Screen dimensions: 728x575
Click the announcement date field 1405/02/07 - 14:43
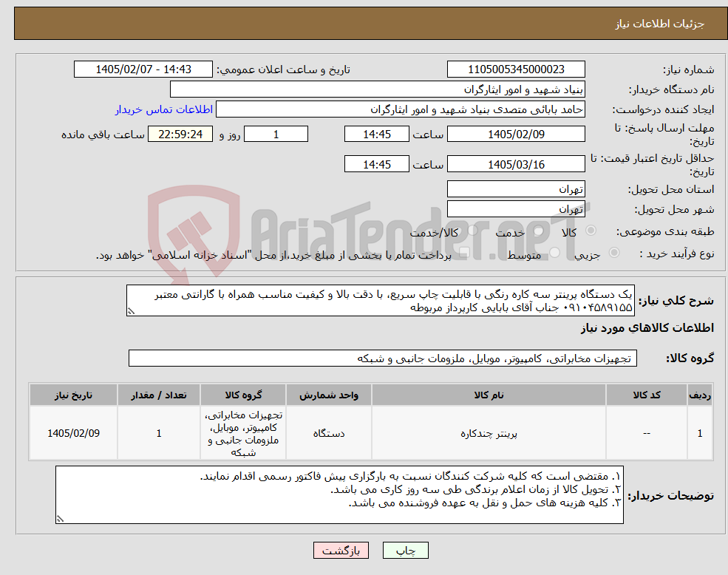click(143, 69)
